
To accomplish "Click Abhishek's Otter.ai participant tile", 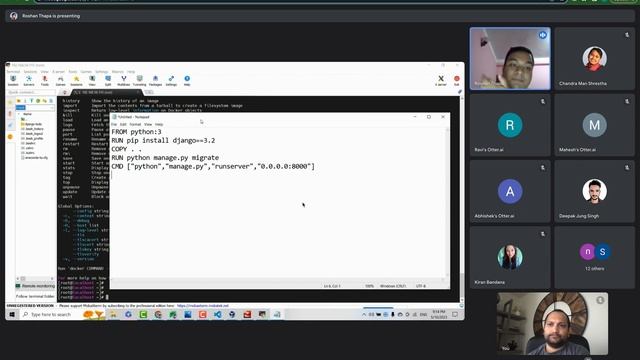I will click(510, 191).
